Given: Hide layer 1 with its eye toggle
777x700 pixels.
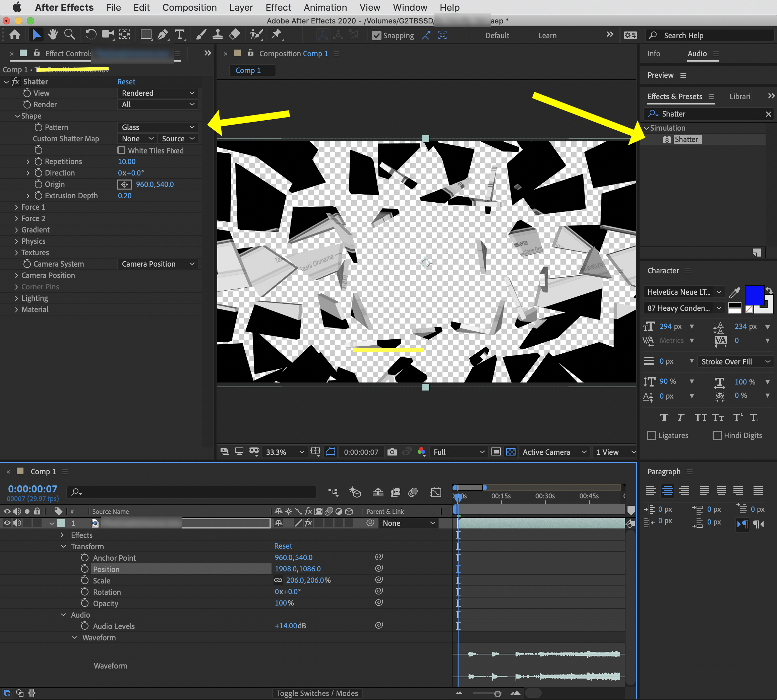Looking at the screenshot, I should pos(7,523).
